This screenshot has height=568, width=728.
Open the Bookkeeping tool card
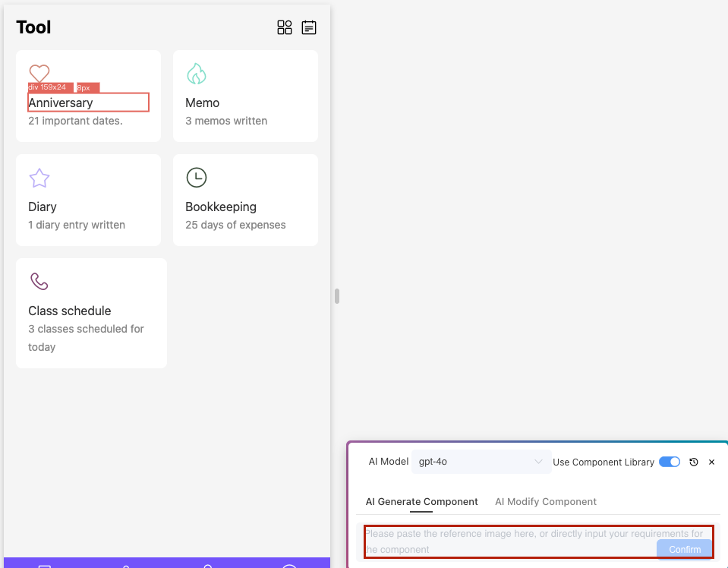[245, 200]
